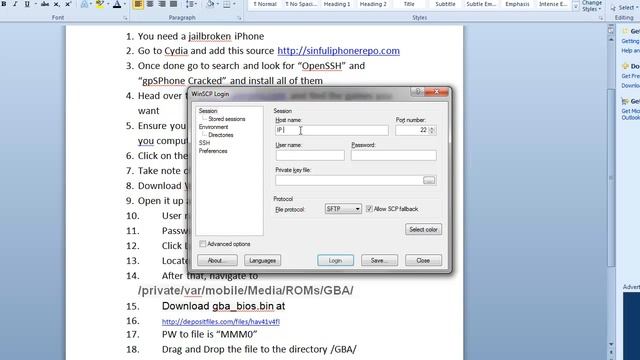Open the File protocol SFTP dropdown

[343, 209]
